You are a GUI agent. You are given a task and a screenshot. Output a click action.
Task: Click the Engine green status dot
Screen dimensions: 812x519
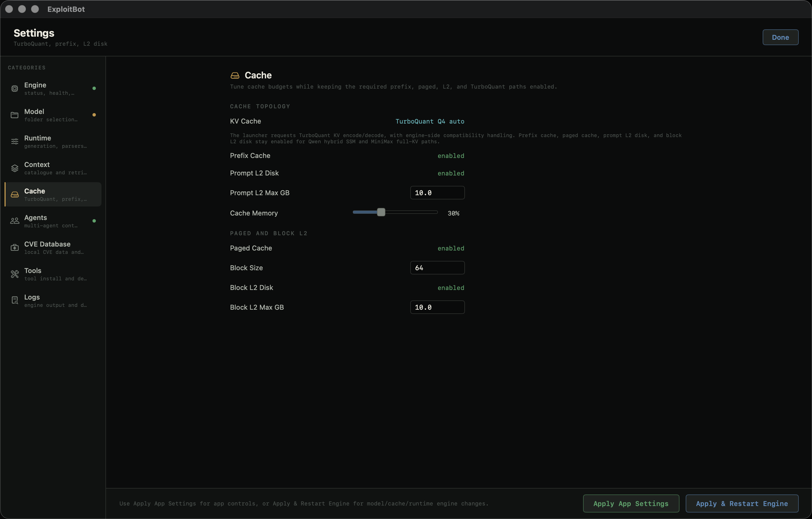94,88
